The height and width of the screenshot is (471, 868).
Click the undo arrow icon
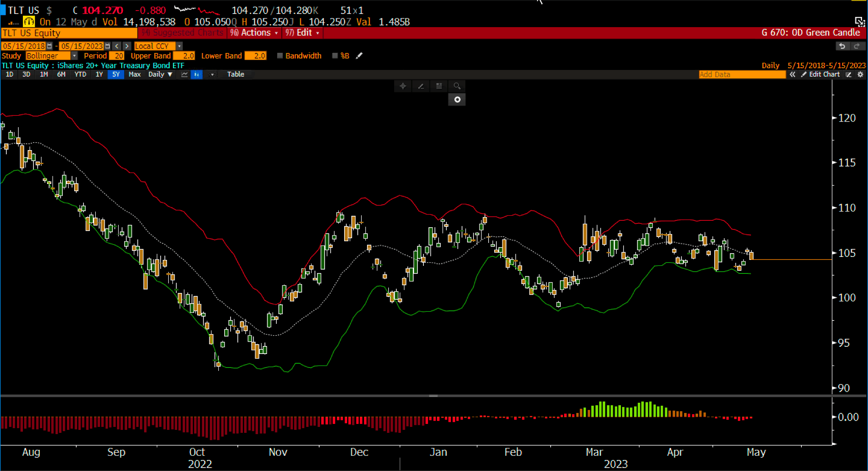(x=842, y=46)
